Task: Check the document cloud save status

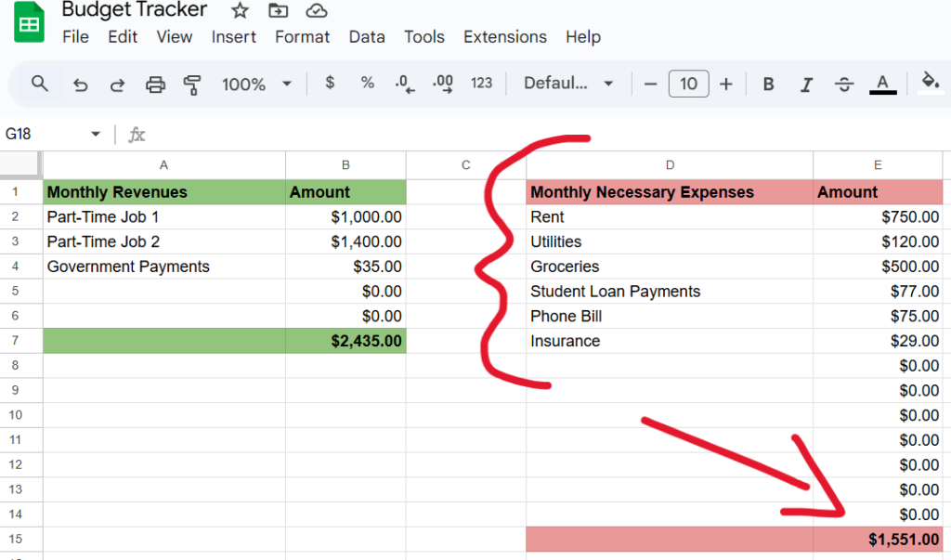Action: tap(316, 10)
